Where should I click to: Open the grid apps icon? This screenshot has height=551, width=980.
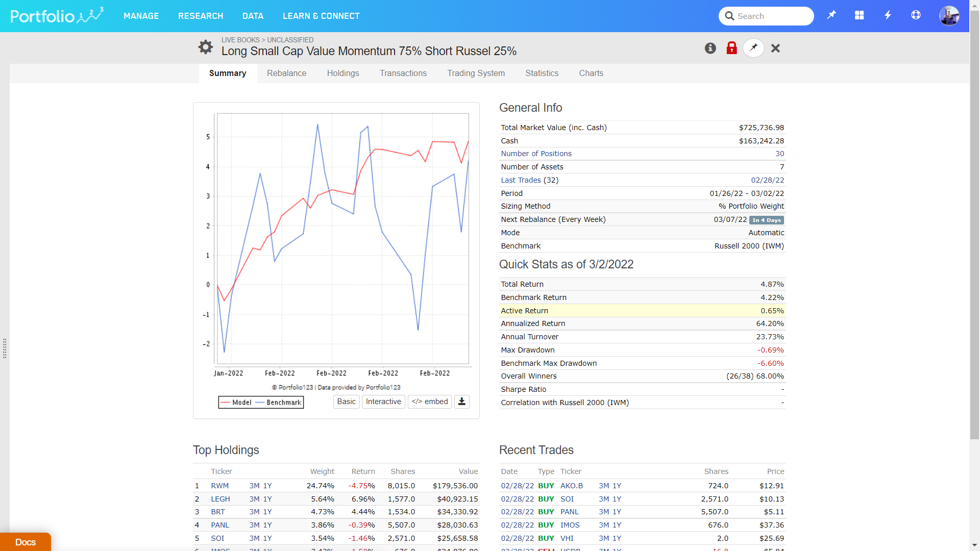(x=860, y=15)
